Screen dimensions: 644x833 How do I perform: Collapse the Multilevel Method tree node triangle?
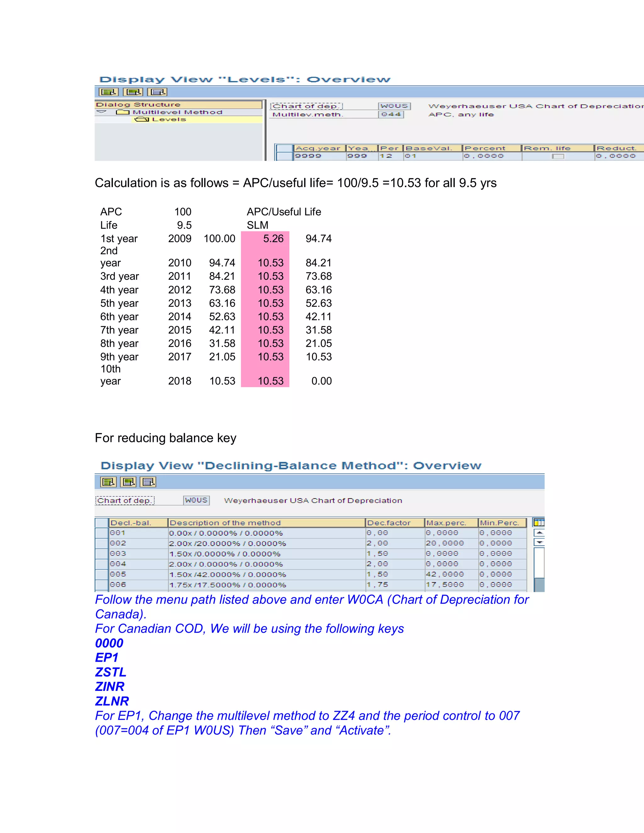[102, 112]
